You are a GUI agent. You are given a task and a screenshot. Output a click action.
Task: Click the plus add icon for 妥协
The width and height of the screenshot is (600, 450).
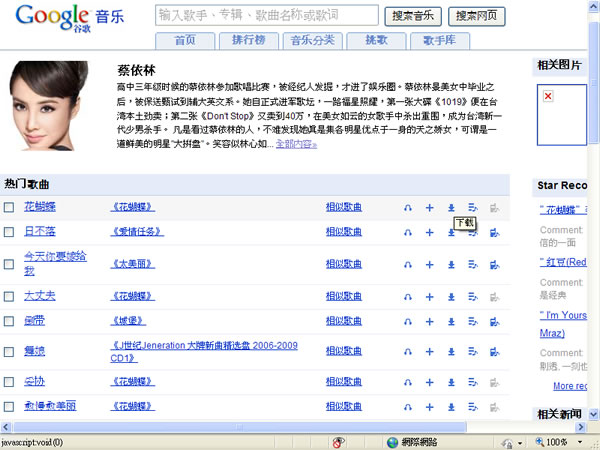coord(429,381)
